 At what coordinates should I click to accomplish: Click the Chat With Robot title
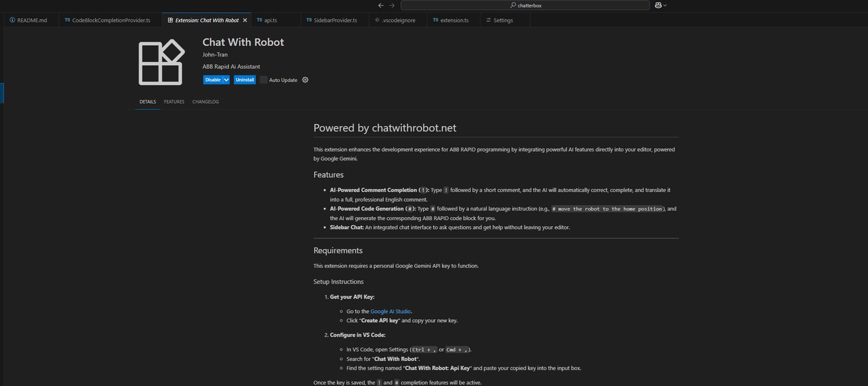(243, 42)
